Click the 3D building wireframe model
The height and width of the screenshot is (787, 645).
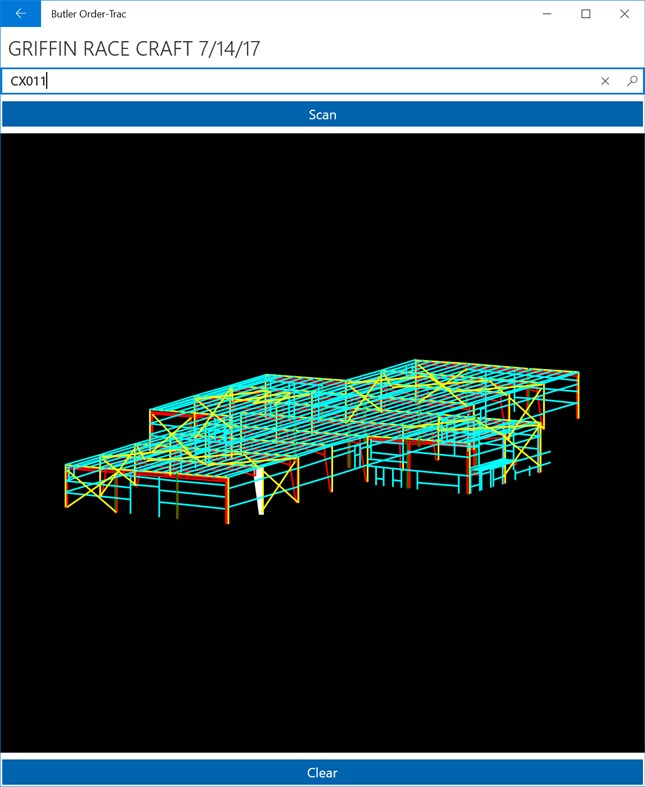coord(322,442)
